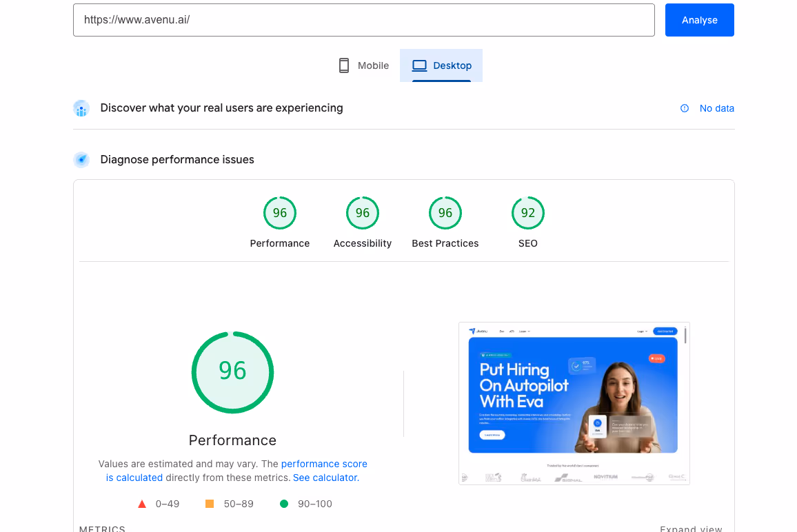
Task: Click the real users experience icon
Action: tap(81, 108)
